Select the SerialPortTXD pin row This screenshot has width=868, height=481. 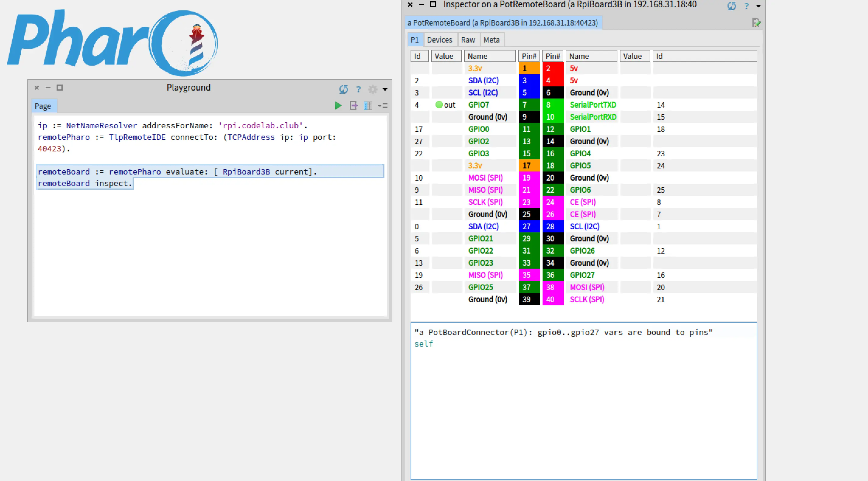pyautogui.click(x=593, y=105)
